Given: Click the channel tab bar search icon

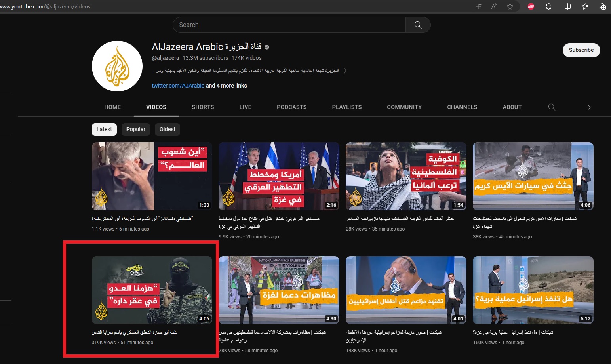Looking at the screenshot, I should tap(552, 107).
